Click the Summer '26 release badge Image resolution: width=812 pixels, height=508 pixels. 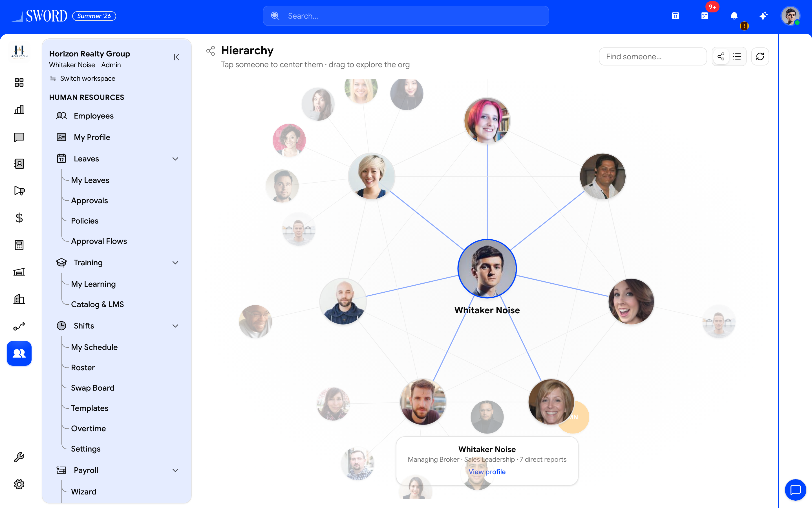(94, 16)
